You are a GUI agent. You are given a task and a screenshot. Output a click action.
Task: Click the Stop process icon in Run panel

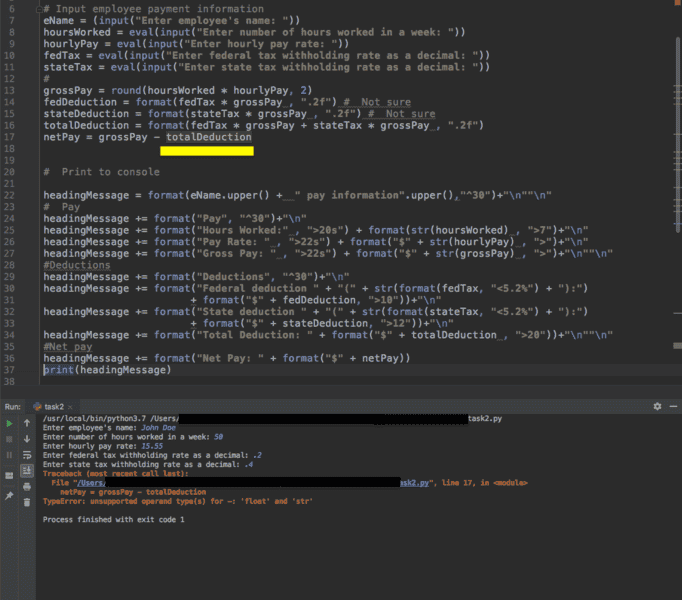9,439
